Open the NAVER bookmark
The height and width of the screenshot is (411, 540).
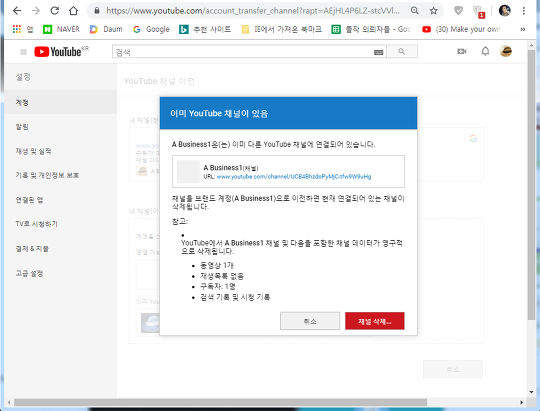(61, 29)
